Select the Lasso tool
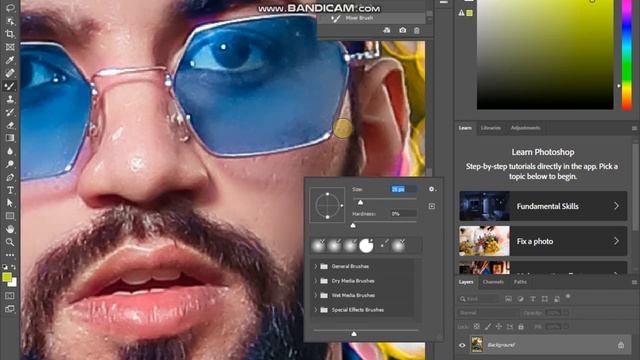Viewport: 640px width, 360px height. 10,8
